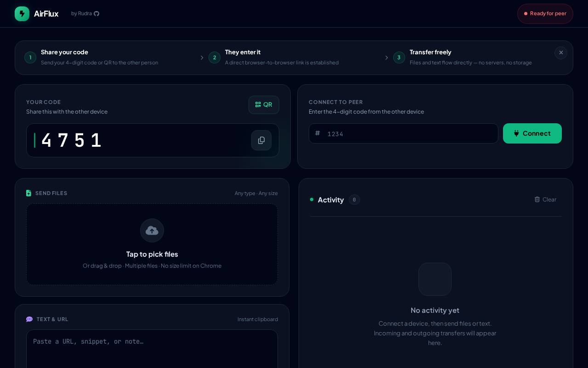Image resolution: width=588 pixels, height=368 pixels.
Task: Show the QR code for sharing
Action: click(x=264, y=105)
